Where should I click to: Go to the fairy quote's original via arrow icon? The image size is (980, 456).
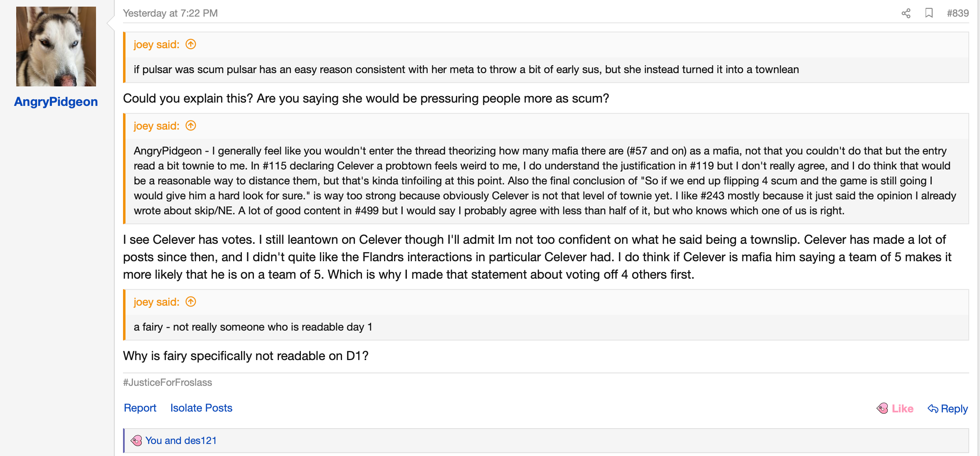191,302
